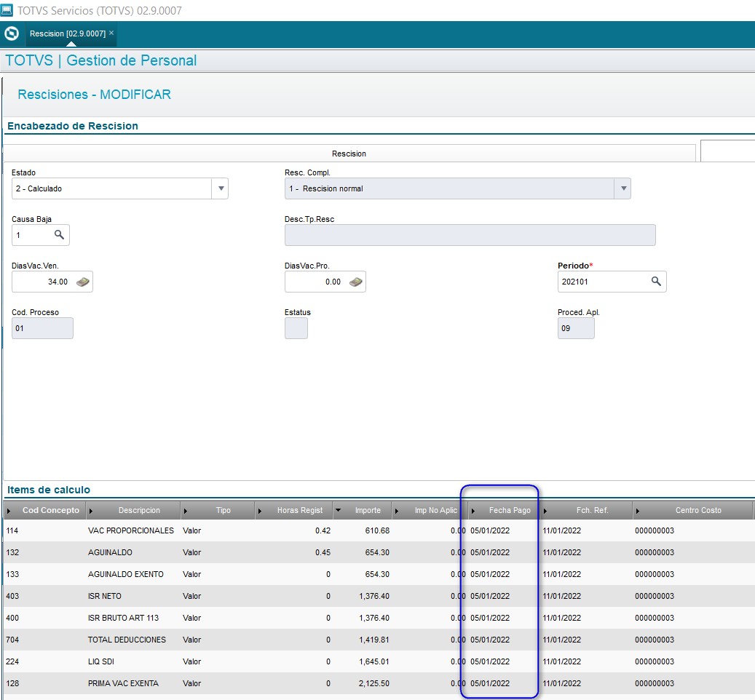This screenshot has height=700, width=755.
Task: Click the Importe value 1,645.01
Action: click(x=374, y=661)
